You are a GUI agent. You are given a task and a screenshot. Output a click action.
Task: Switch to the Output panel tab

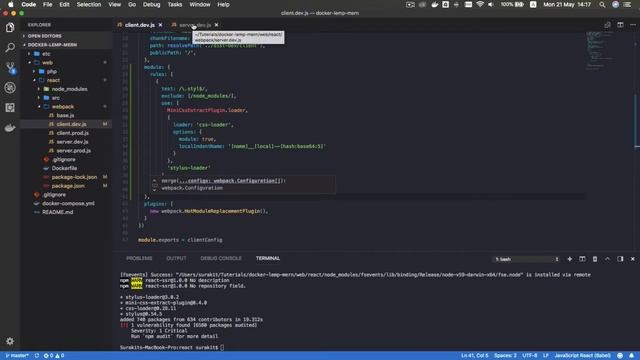point(176,258)
